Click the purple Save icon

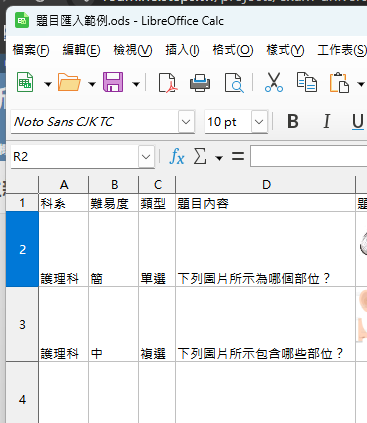pyautogui.click(x=113, y=82)
